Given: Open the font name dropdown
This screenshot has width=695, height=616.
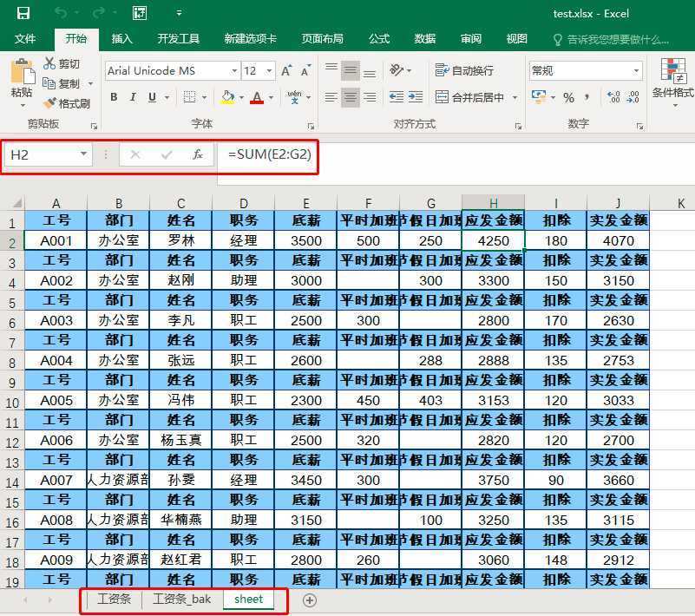Looking at the screenshot, I should 234,71.
